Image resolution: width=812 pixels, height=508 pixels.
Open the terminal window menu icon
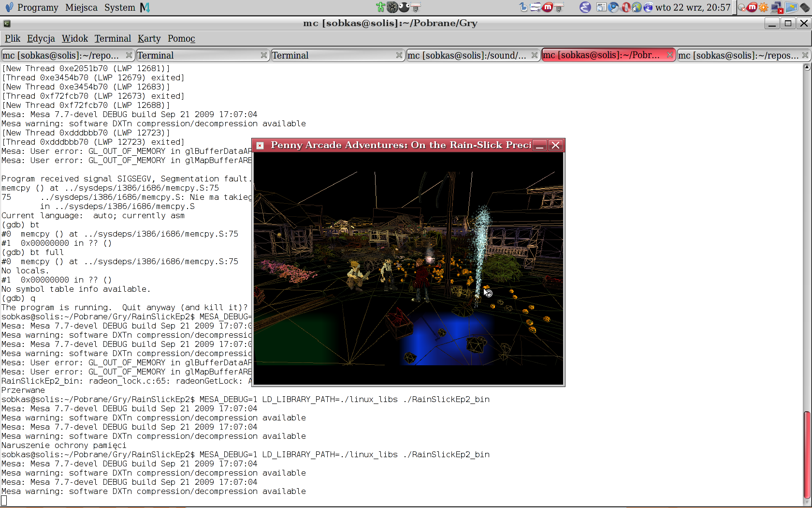pyautogui.click(x=7, y=23)
